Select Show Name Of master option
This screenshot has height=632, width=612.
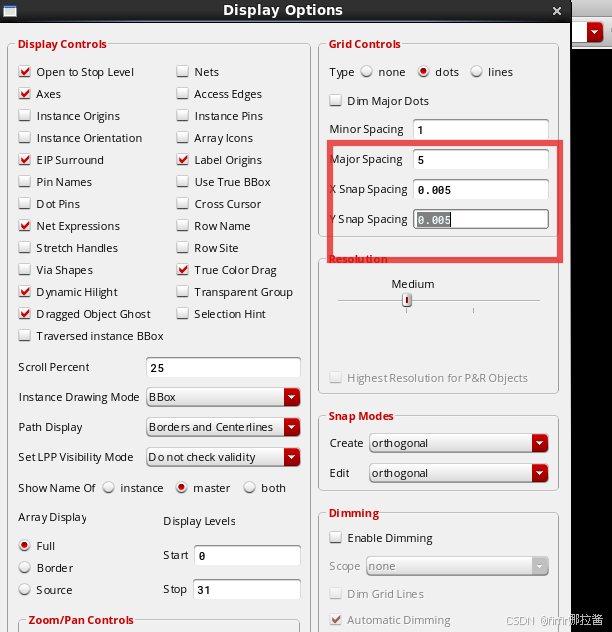click(181, 488)
